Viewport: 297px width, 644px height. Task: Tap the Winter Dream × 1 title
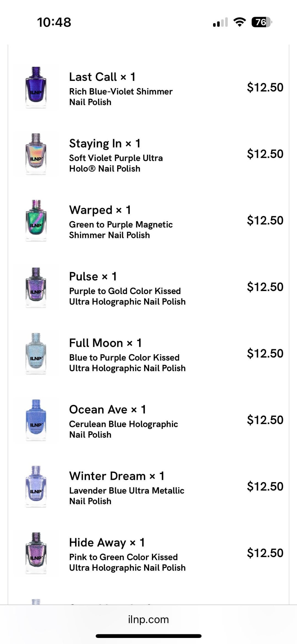click(117, 476)
